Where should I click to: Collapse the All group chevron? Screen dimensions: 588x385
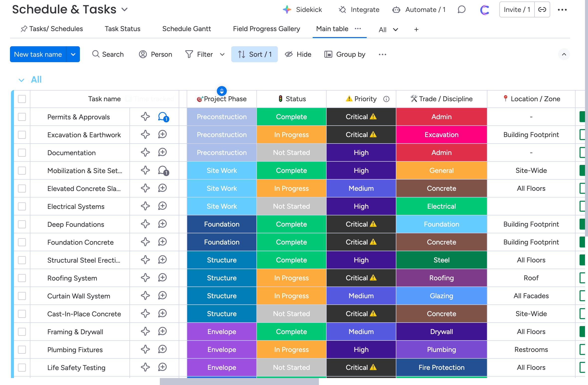pyautogui.click(x=21, y=80)
